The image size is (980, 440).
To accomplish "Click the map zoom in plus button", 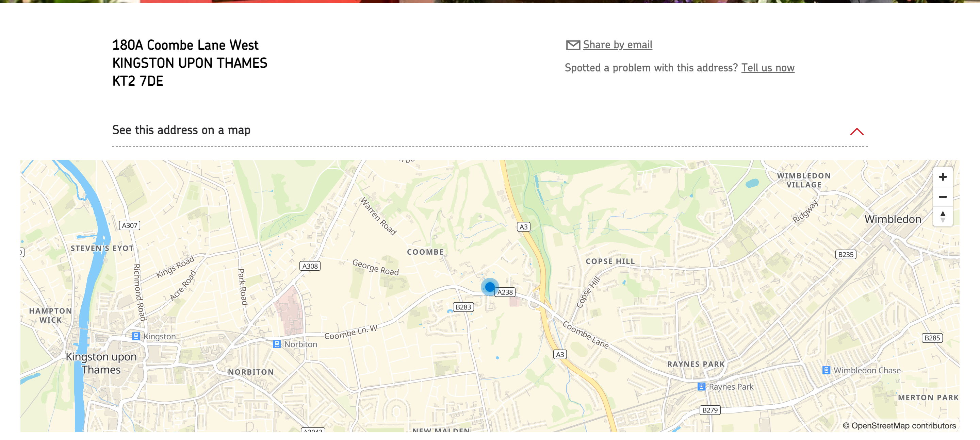I will click(x=942, y=177).
